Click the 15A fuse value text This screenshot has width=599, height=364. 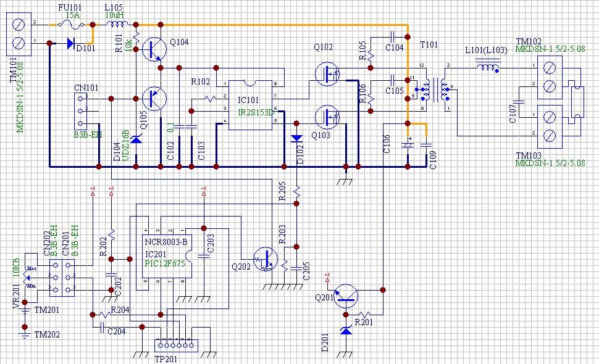(x=73, y=15)
